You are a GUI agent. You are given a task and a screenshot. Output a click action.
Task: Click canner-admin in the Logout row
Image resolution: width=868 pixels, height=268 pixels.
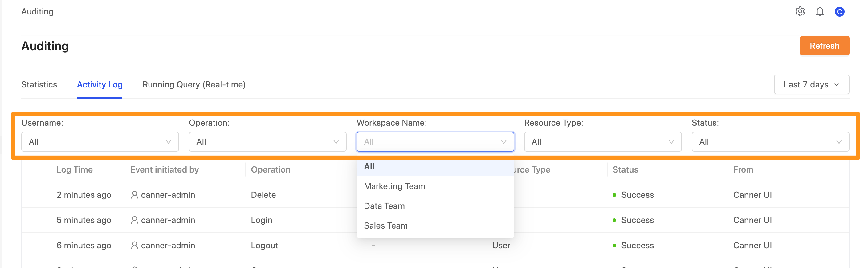[x=168, y=245]
